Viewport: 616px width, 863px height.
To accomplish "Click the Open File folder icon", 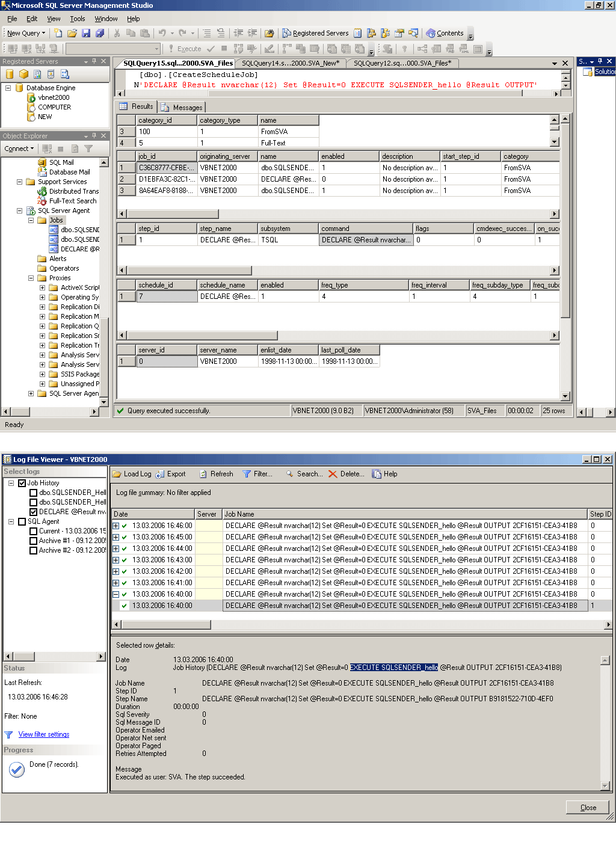I will click(72, 33).
